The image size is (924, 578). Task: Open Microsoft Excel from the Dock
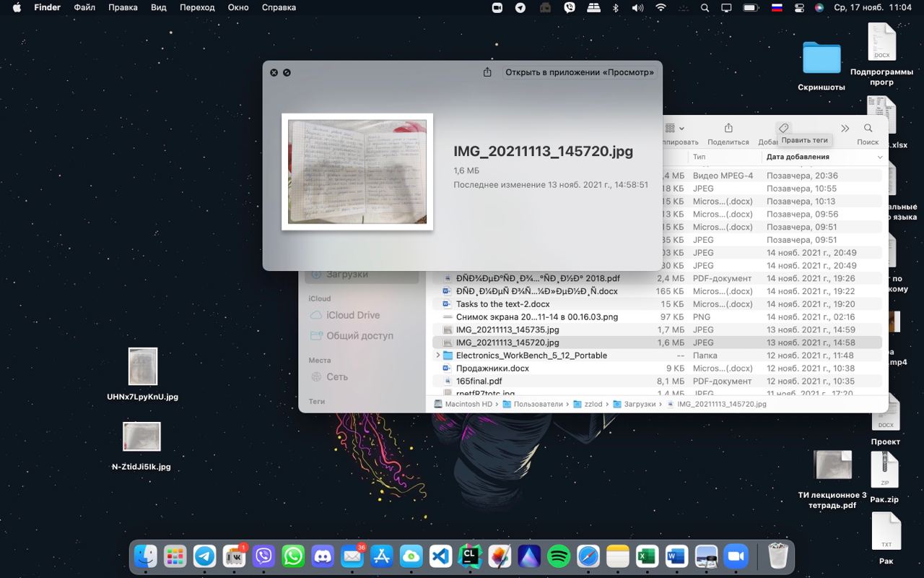coord(647,556)
